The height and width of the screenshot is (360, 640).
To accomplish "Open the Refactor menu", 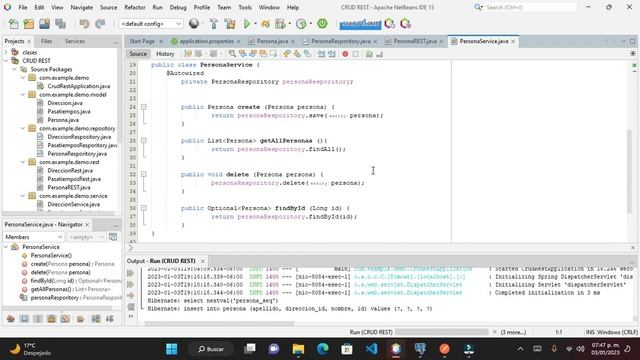I will (x=135, y=7).
